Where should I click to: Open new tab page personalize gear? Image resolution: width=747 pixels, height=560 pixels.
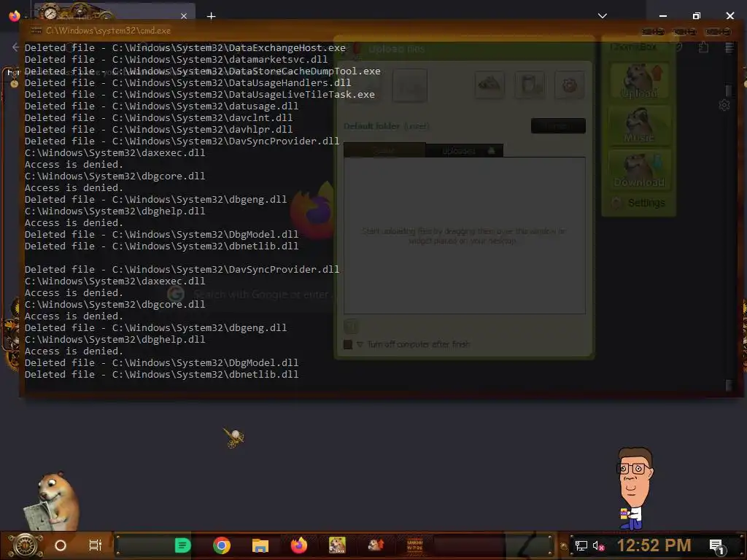[724, 105]
